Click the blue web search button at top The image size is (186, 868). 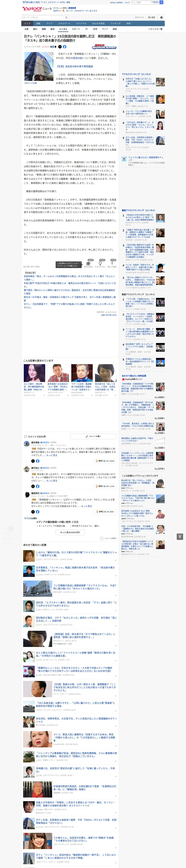point(161,2)
